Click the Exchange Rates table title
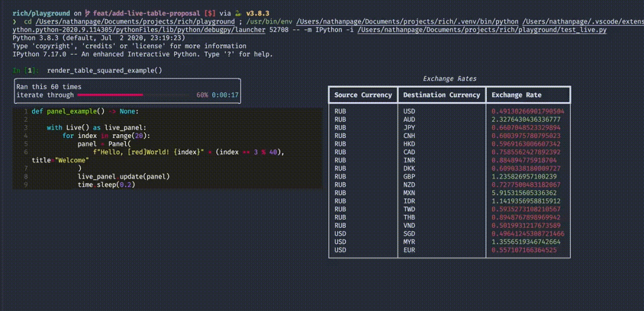 pyautogui.click(x=450, y=79)
